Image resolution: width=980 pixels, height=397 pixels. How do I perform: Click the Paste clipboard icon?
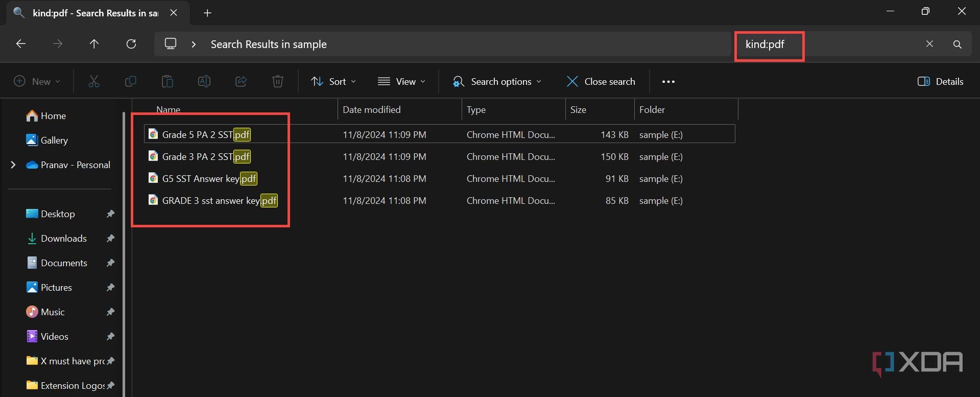pyautogui.click(x=168, y=81)
